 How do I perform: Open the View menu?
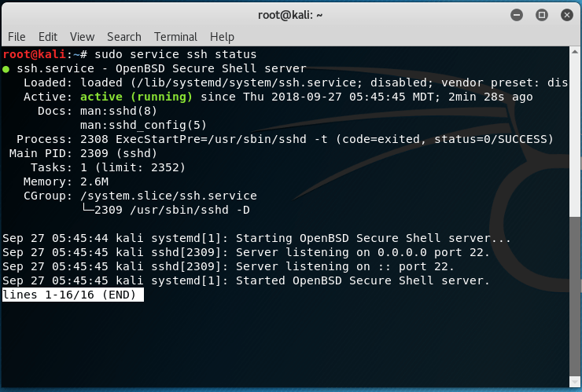click(x=82, y=37)
